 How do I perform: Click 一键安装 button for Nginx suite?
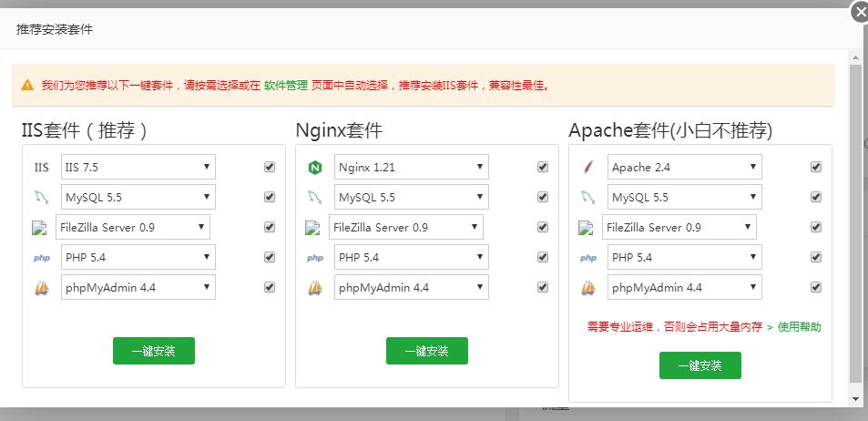(427, 351)
